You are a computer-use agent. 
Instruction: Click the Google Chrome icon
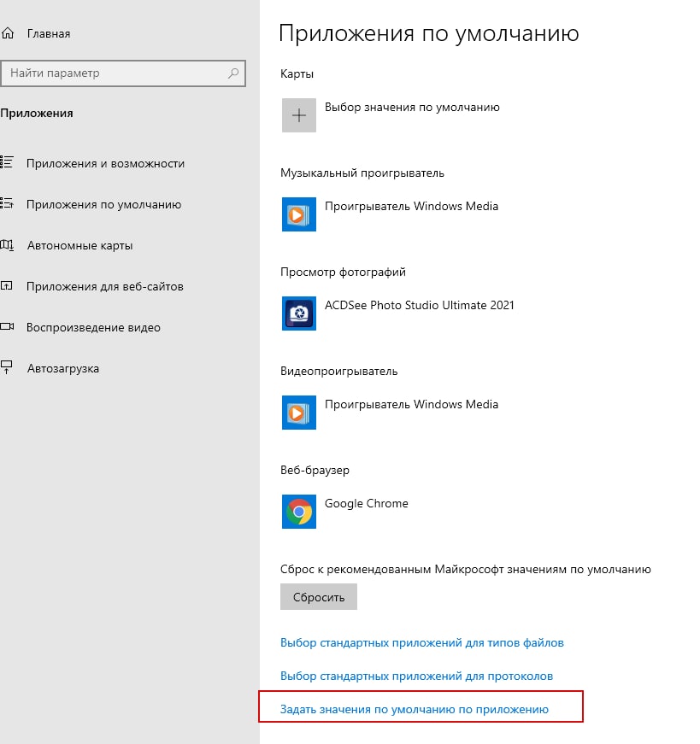click(298, 512)
